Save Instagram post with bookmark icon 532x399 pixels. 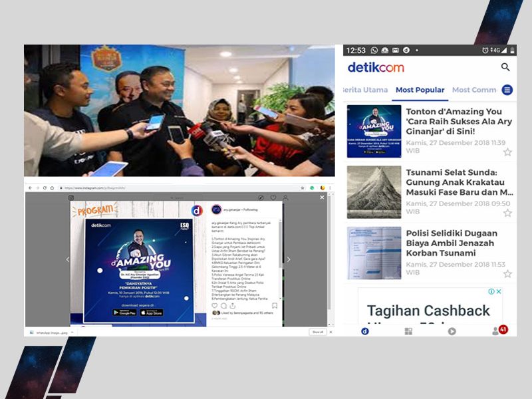[275, 306]
